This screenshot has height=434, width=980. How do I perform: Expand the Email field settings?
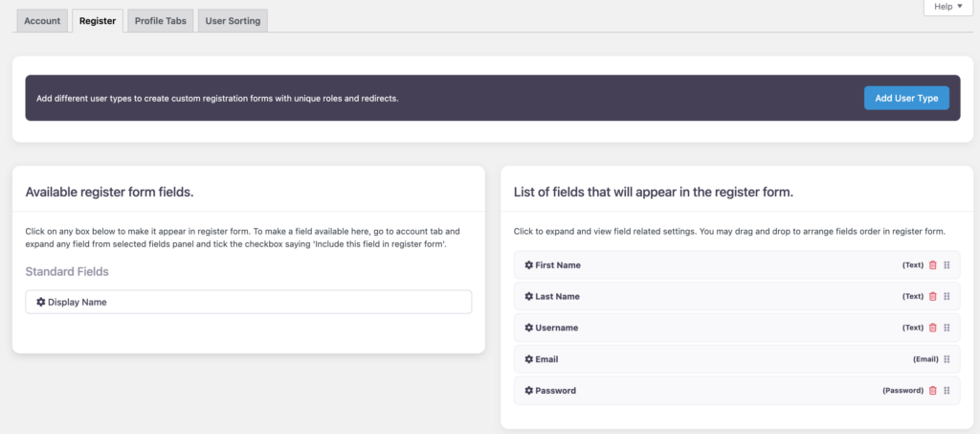pyautogui.click(x=546, y=359)
